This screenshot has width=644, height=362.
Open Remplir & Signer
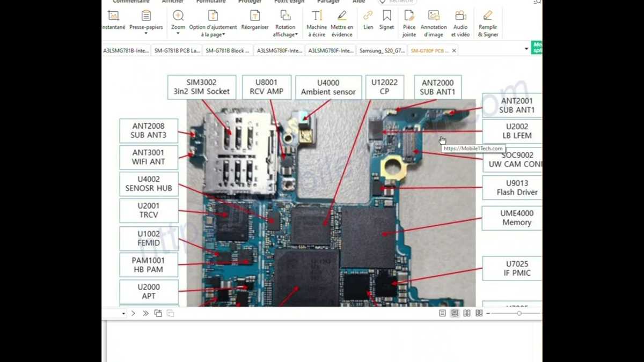[x=488, y=24]
